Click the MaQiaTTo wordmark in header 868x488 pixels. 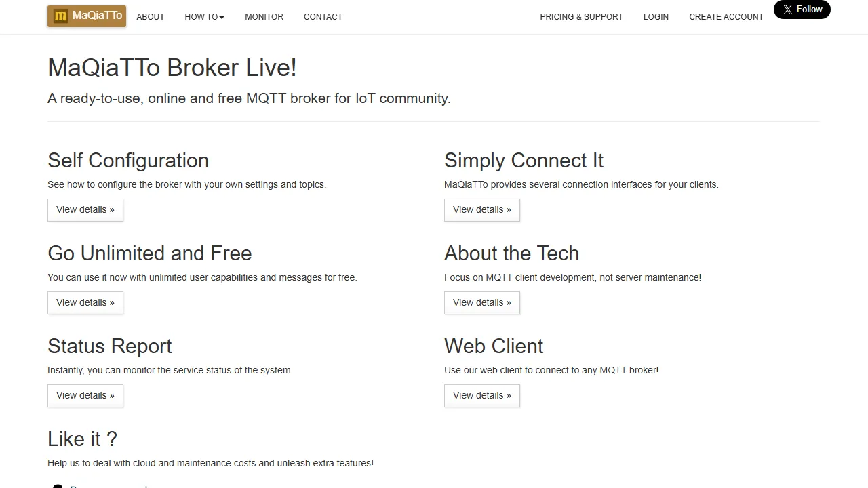(97, 16)
